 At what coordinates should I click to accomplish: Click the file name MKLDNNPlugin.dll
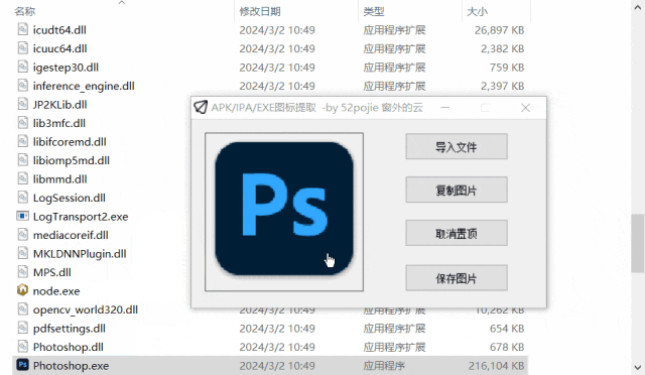click(x=80, y=254)
